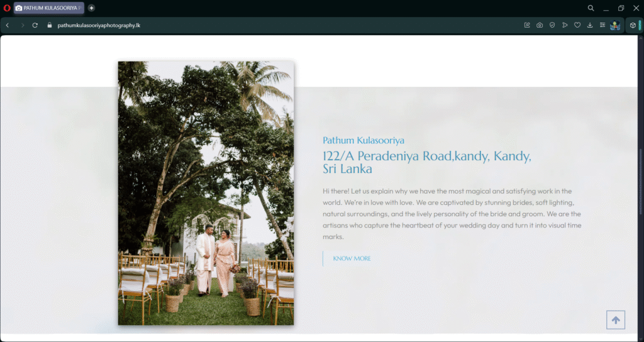
Task: Click the wedding couple photo
Action: (206, 193)
